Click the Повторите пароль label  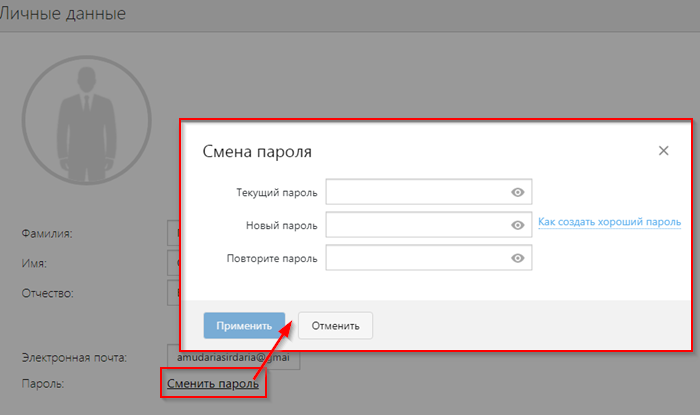(x=272, y=258)
